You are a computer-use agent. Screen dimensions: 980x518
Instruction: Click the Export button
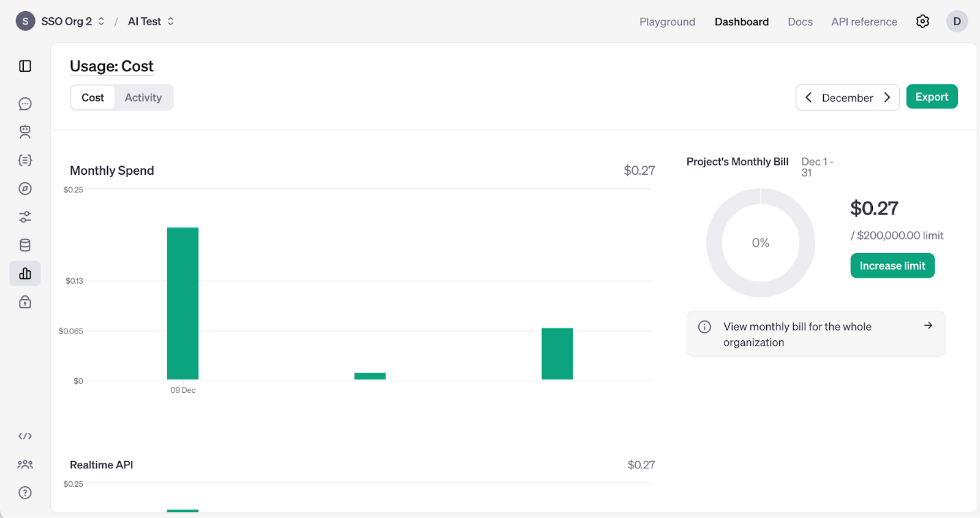coord(932,97)
